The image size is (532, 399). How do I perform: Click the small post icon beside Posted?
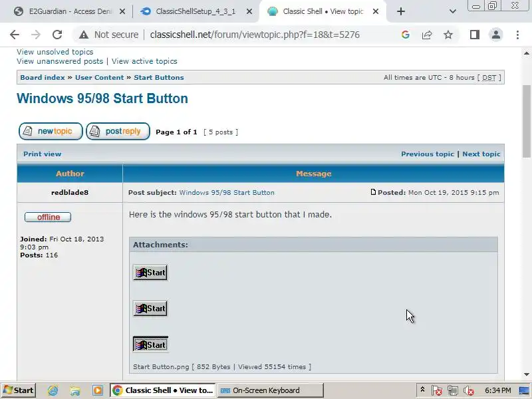[373, 192]
